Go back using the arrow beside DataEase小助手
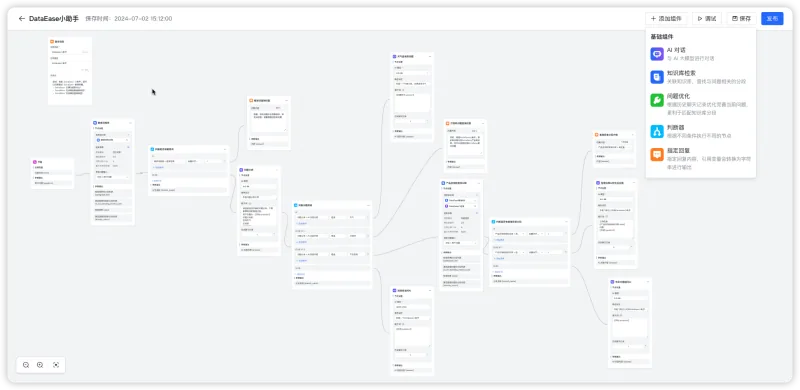The height and width of the screenshot is (390, 800). [21, 19]
